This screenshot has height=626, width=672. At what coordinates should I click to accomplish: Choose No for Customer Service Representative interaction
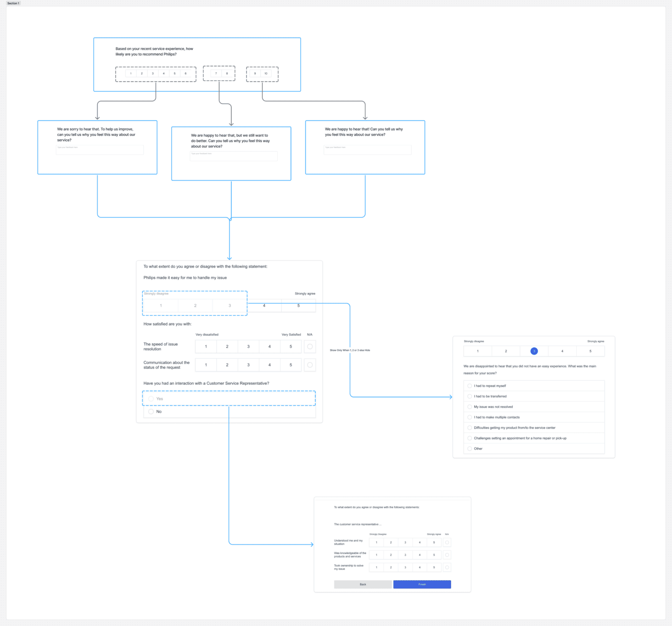click(x=229, y=411)
